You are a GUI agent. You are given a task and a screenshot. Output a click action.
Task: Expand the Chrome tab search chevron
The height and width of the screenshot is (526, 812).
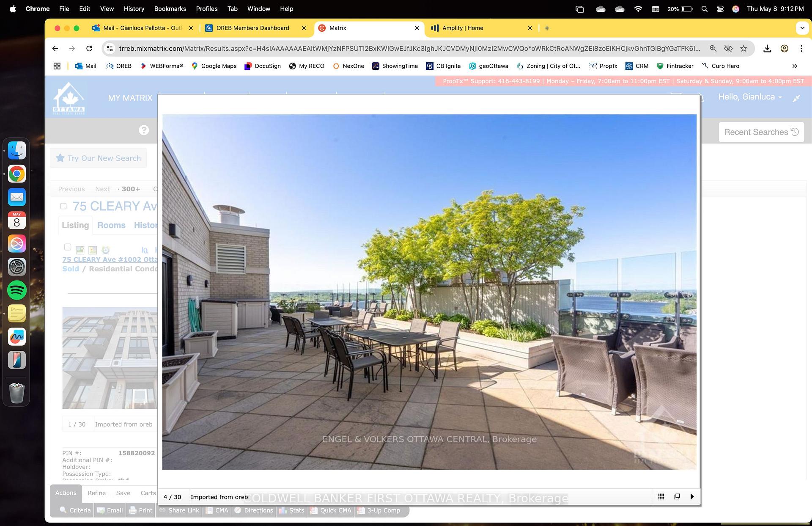[802, 28]
